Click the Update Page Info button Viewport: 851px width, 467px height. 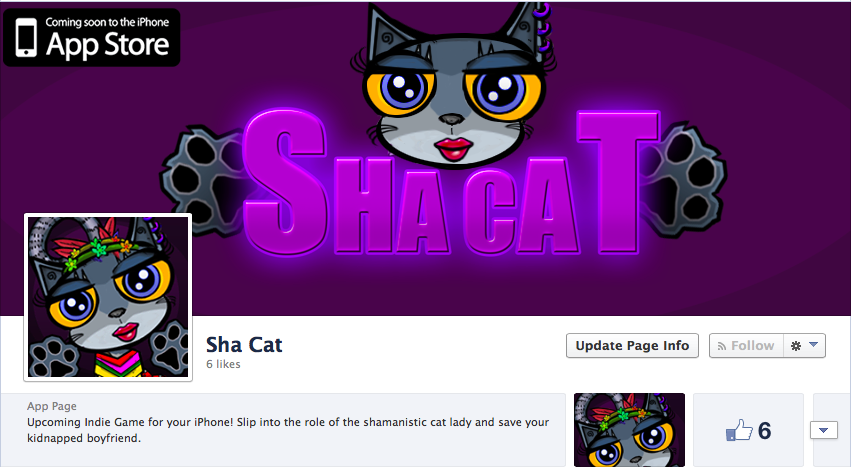click(x=632, y=346)
